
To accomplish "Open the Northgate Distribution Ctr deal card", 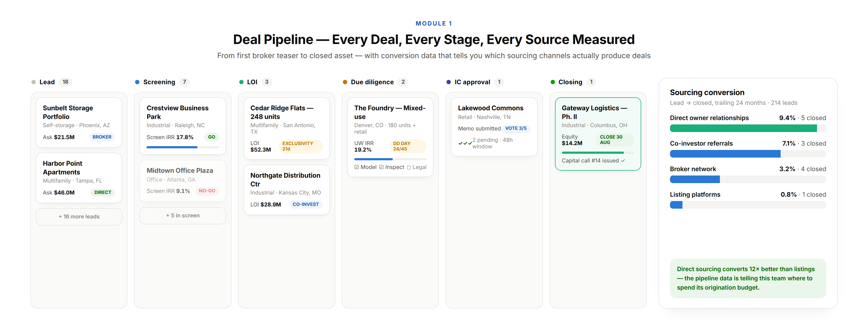I will (x=286, y=190).
